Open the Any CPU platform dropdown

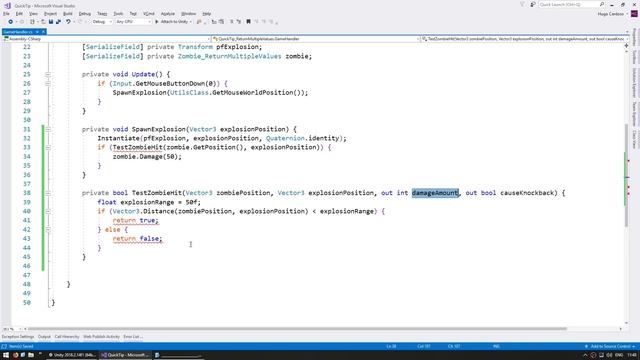[133, 22]
